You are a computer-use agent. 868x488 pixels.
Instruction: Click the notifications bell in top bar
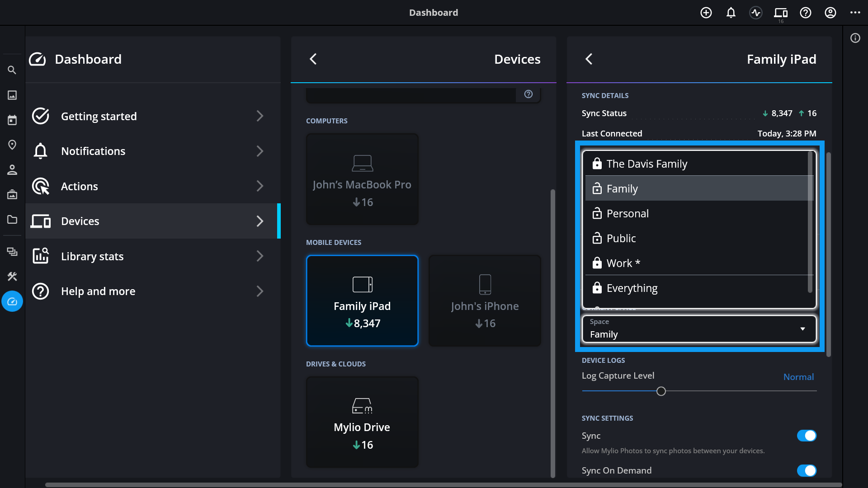tap(731, 13)
